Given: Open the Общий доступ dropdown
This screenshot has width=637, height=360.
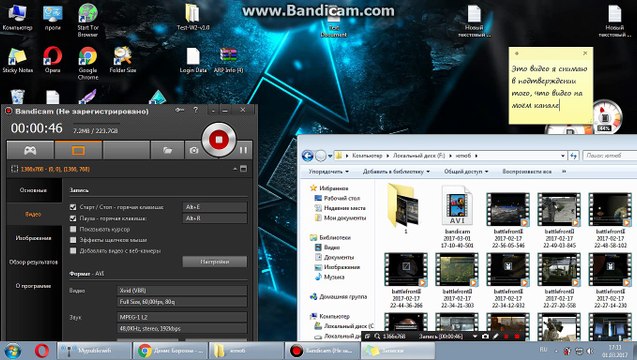Looking at the screenshot, I should pyautogui.click(x=466, y=172).
